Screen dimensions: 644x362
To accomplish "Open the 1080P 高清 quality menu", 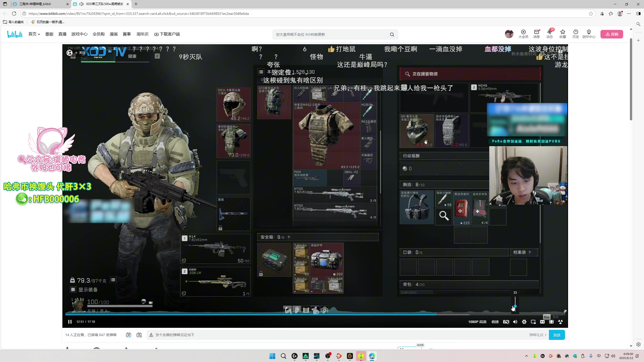I will click(477, 322).
